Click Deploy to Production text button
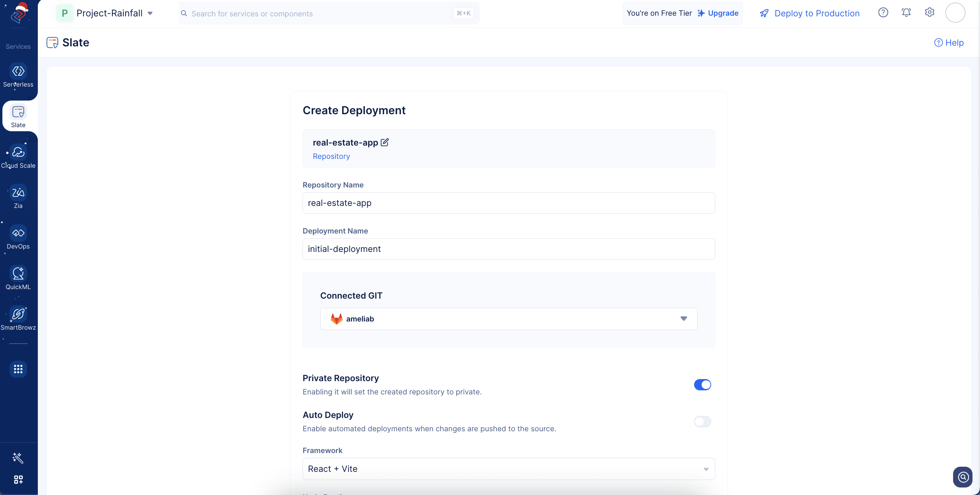Image resolution: width=980 pixels, height=495 pixels. click(x=817, y=13)
